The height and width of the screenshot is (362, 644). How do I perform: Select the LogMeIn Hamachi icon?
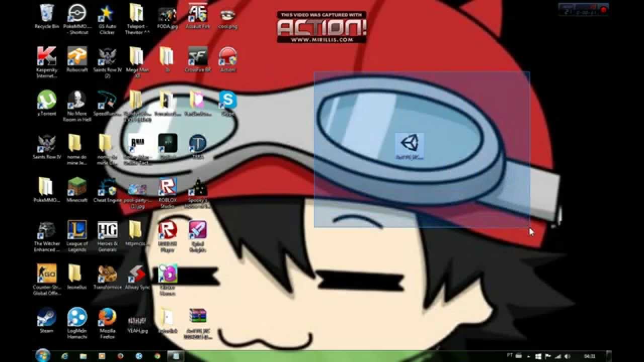click(77, 323)
